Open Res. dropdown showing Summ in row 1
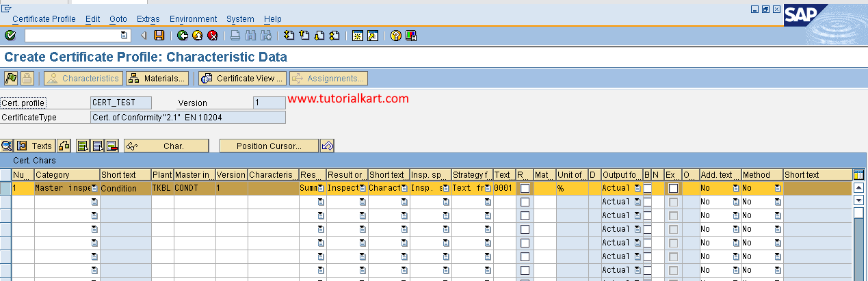 (x=321, y=188)
